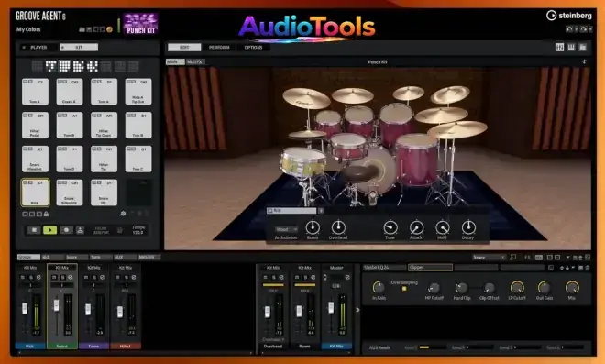This screenshot has width=605, height=364.
Task: Open the output Kit Mix selector on Toms channel
Action: (93, 268)
